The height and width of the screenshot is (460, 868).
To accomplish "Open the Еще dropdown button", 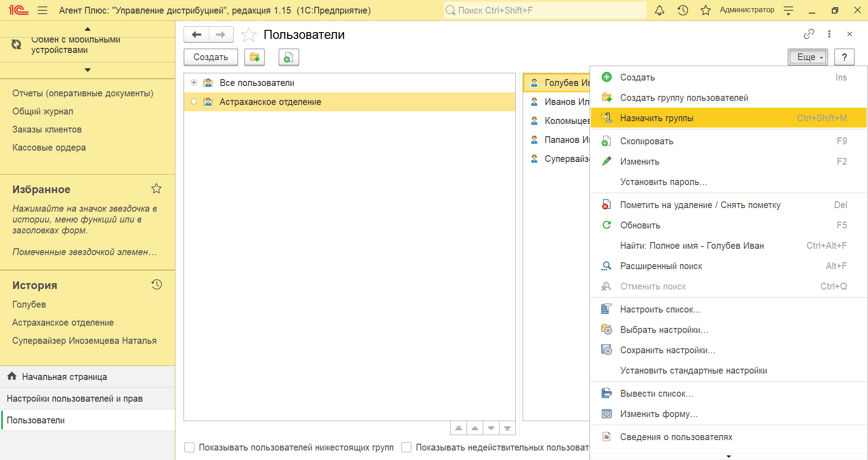I will 808,57.
